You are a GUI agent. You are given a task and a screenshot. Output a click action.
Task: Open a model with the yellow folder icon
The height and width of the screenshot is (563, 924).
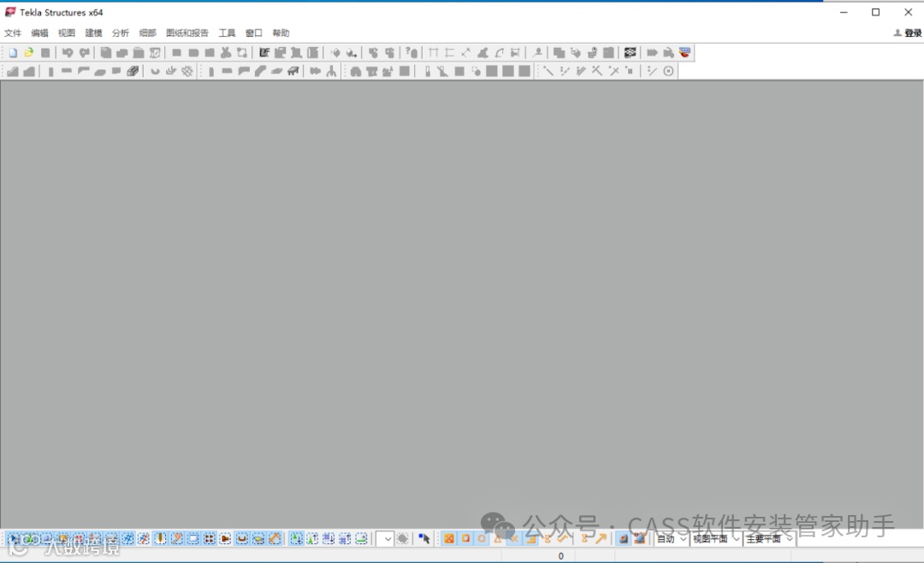point(29,53)
